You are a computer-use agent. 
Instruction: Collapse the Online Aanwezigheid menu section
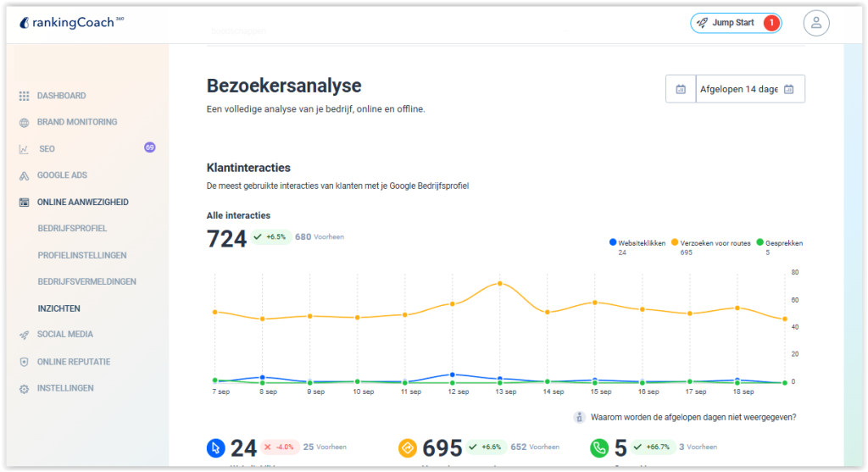(x=82, y=202)
